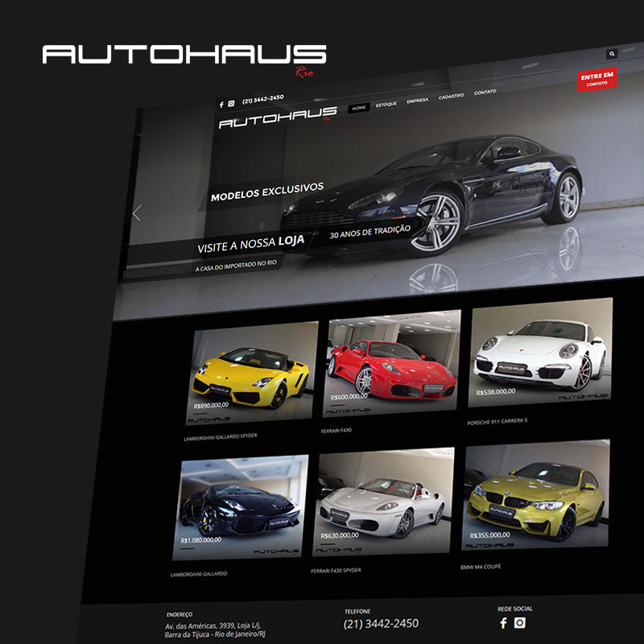Click the R$600.000,00 price label

tap(349, 397)
